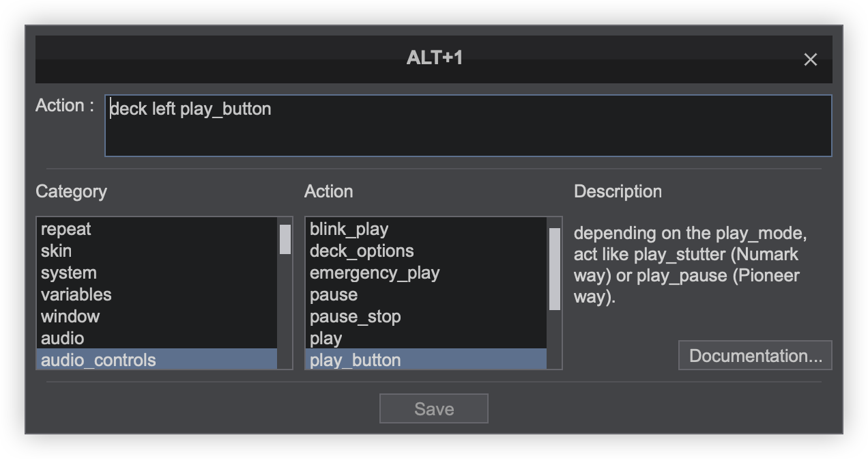Viewport: 868px width, 459px height.
Task: Close the ALT+1 dialog with X
Action: [810, 59]
